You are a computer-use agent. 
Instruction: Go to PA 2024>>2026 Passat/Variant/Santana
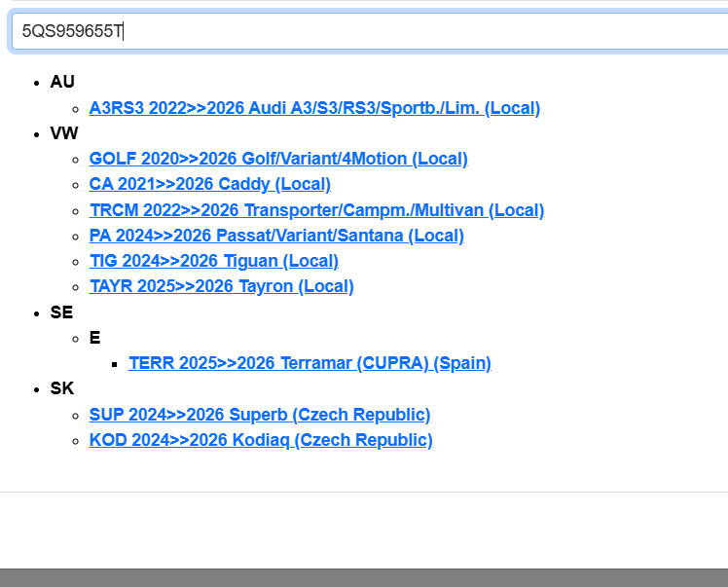click(276, 236)
